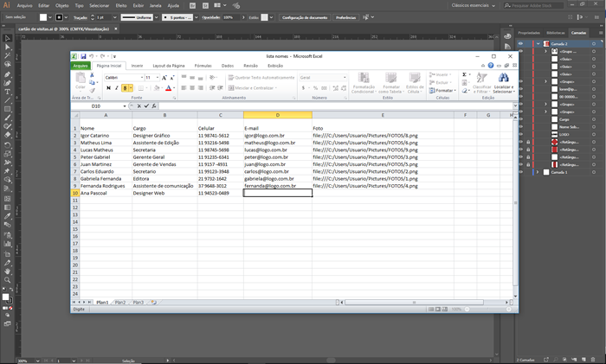This screenshot has width=606, height=364.
Task: Click the Fill color swatch in Illustrator control bar
Action: [x=43, y=17]
